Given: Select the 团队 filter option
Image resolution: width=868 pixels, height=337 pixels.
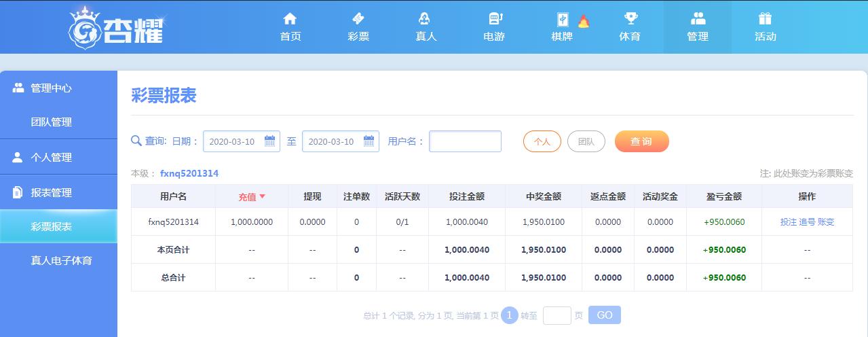Looking at the screenshot, I should [586, 141].
